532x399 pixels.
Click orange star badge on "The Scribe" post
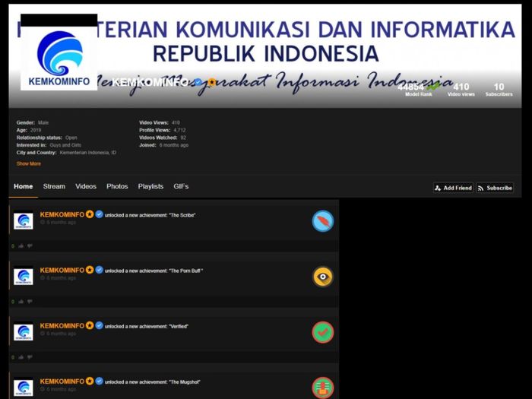(90, 214)
